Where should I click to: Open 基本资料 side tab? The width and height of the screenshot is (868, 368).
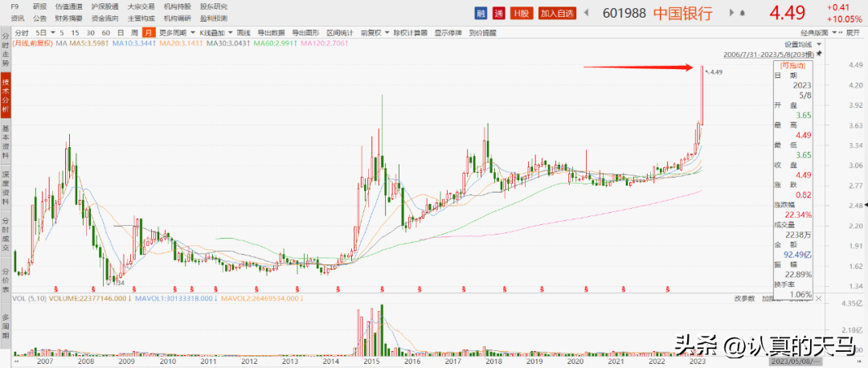tap(6, 141)
